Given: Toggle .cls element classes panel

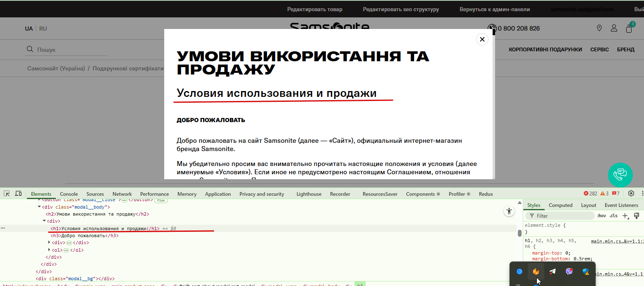Looking at the screenshot, I should [x=613, y=216].
